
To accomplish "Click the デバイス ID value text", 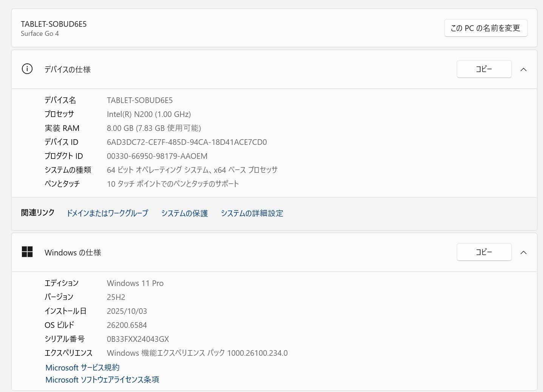I will point(187,142).
